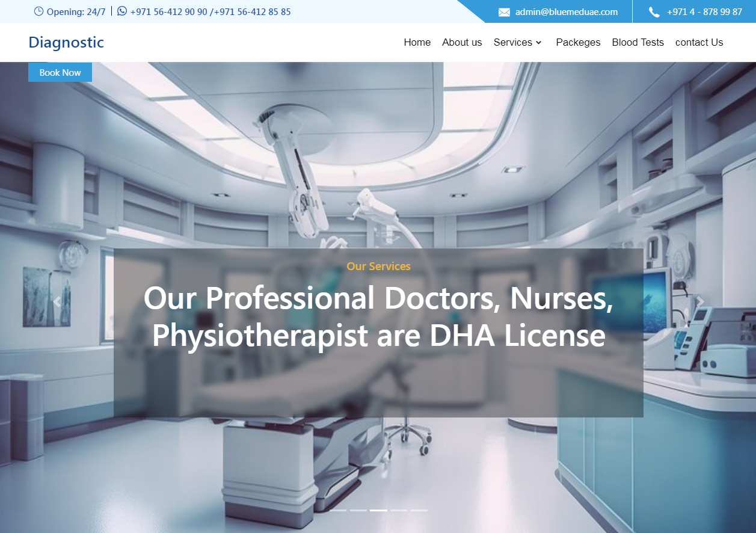Click the envelope email icon

pyautogui.click(x=504, y=12)
